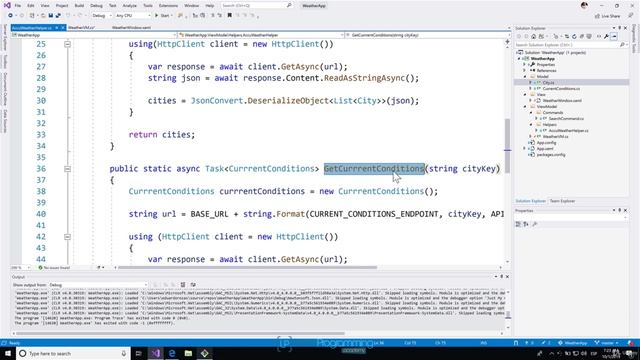
Task: Select City.cs in Solution Explorer
Action: click(548, 82)
